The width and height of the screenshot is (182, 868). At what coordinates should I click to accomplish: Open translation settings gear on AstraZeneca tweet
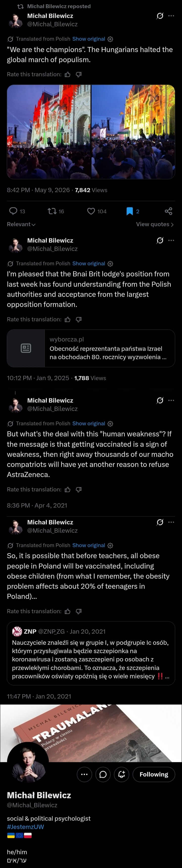point(110,424)
